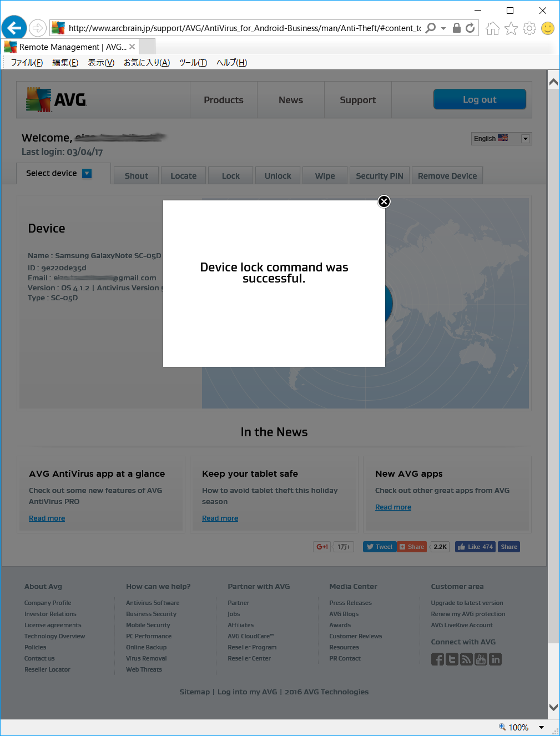The width and height of the screenshot is (560, 736).
Task: Open the 表示(V) menu
Action: click(x=101, y=63)
